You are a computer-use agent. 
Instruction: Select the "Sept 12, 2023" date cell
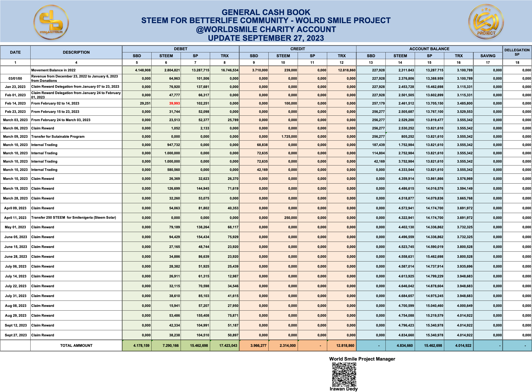pos(16,325)
